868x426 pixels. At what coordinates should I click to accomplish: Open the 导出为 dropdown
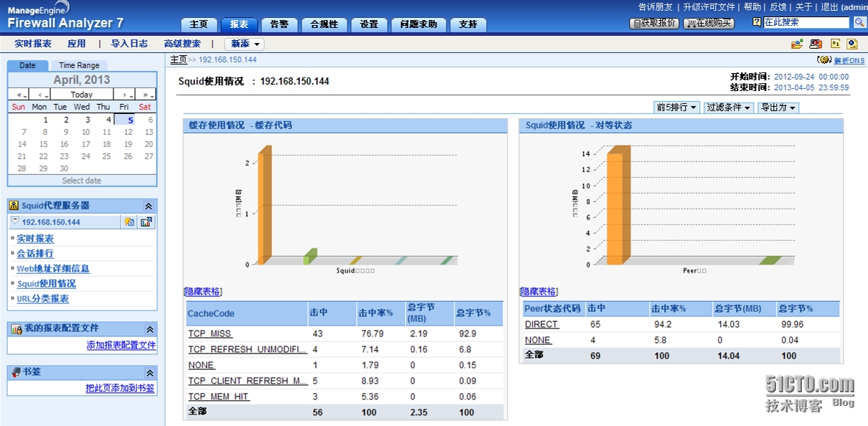[779, 108]
